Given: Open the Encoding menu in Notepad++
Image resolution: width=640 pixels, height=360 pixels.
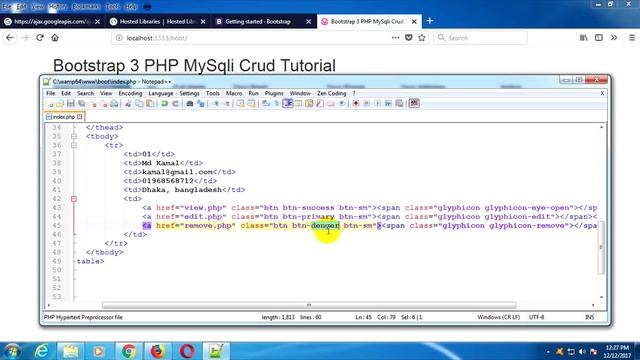Looking at the screenshot, I should (x=130, y=93).
